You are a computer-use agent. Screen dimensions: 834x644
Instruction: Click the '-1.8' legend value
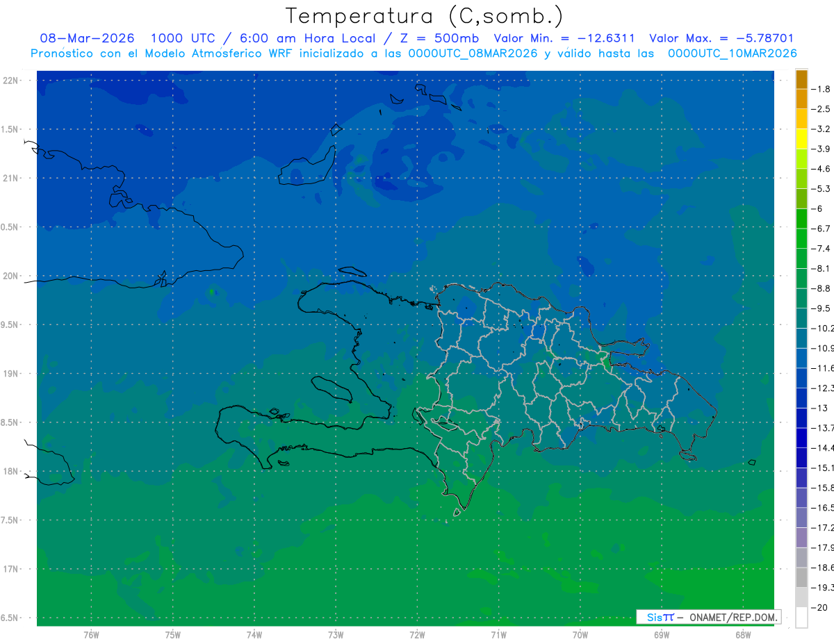click(x=821, y=89)
